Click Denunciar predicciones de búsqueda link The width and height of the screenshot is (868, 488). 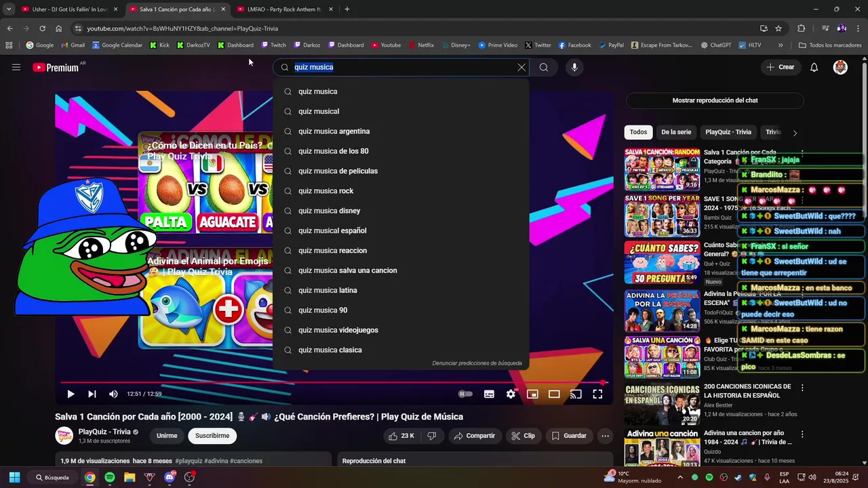477,363
